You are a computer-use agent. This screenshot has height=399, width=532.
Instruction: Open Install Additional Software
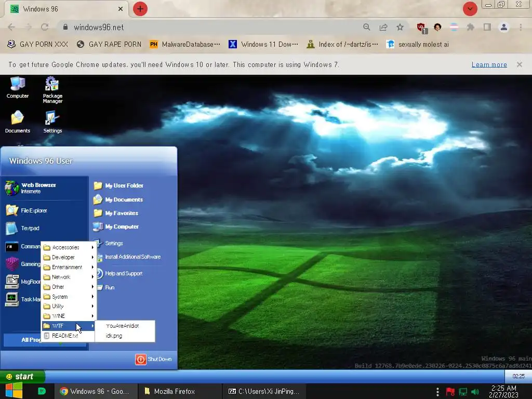[129, 257]
